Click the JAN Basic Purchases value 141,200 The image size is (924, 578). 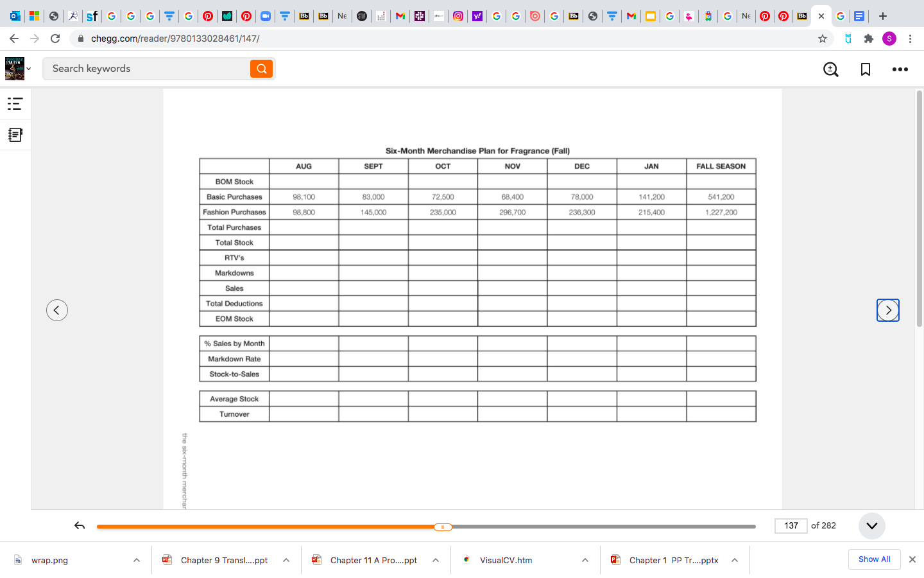[x=652, y=197]
